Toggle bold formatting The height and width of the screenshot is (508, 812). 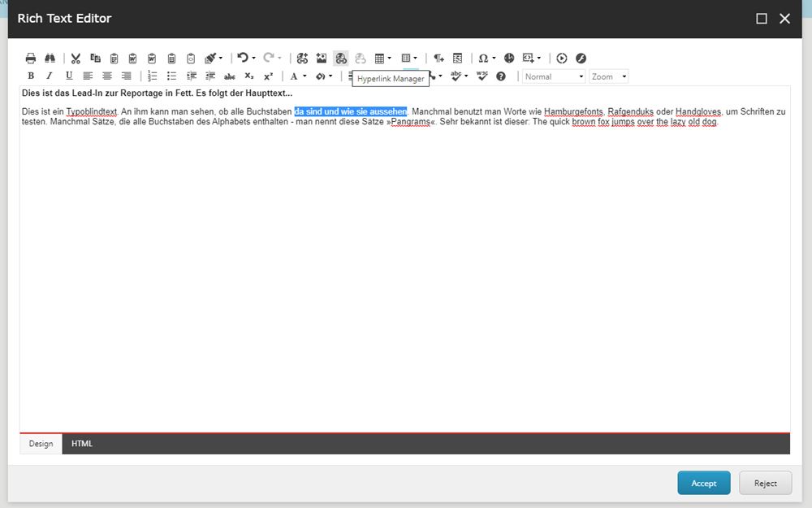coord(31,76)
